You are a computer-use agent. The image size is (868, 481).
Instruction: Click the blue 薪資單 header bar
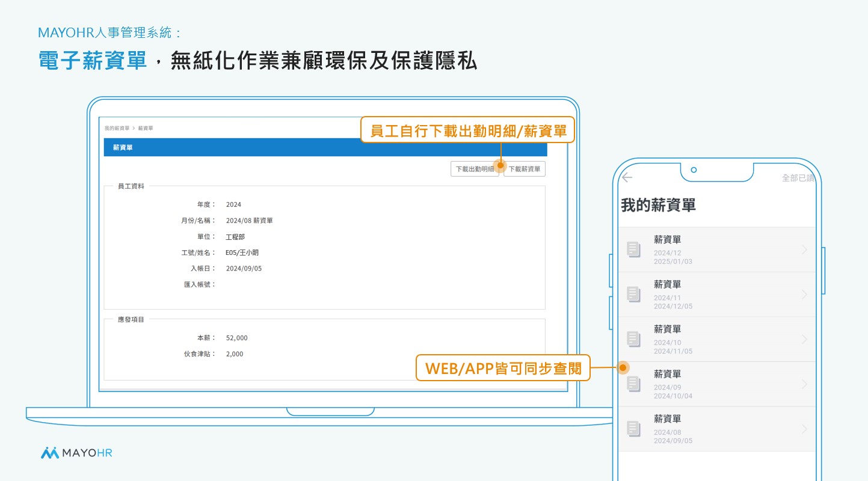tap(325, 147)
